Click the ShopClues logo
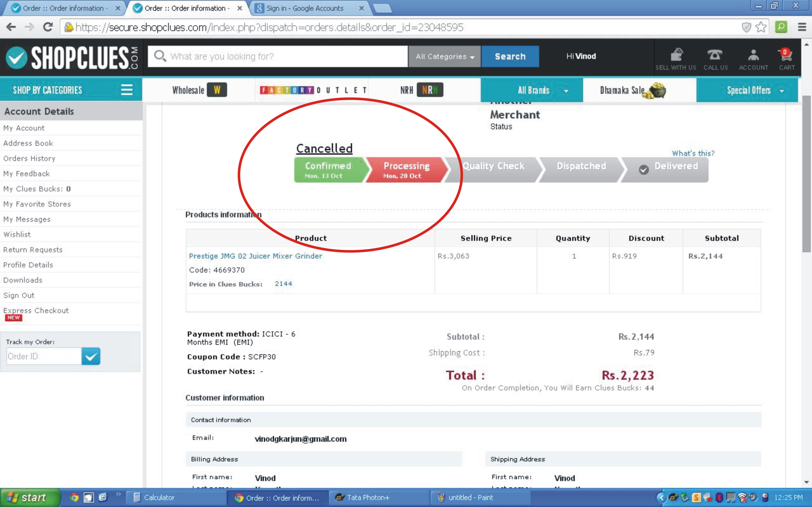 71,58
